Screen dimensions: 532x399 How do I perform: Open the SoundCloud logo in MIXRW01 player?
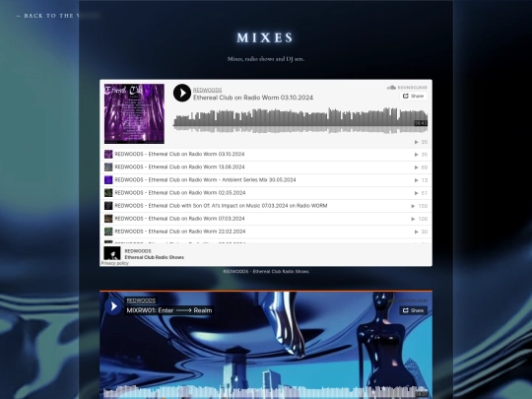[407, 300]
